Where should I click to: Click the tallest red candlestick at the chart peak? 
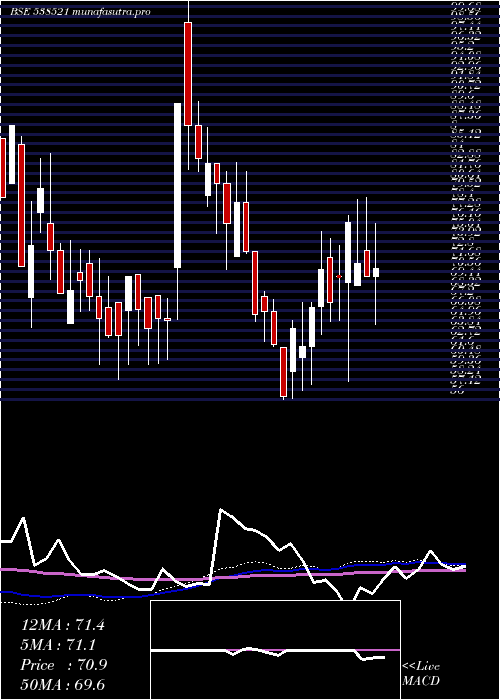click(188, 74)
